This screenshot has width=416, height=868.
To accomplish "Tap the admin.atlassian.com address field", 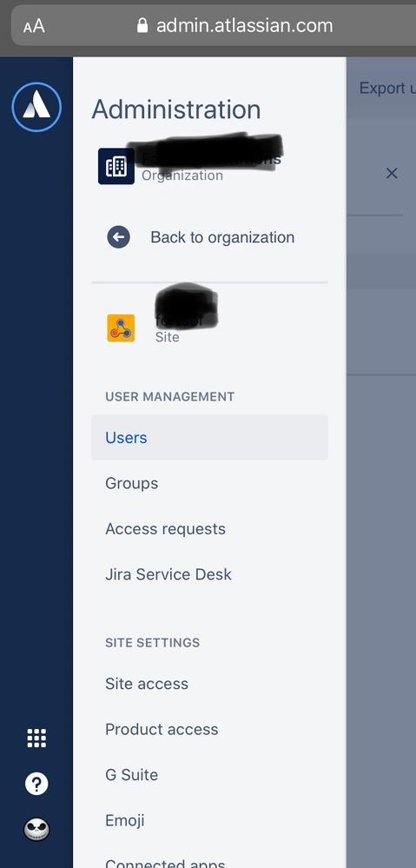I will 214,25.
